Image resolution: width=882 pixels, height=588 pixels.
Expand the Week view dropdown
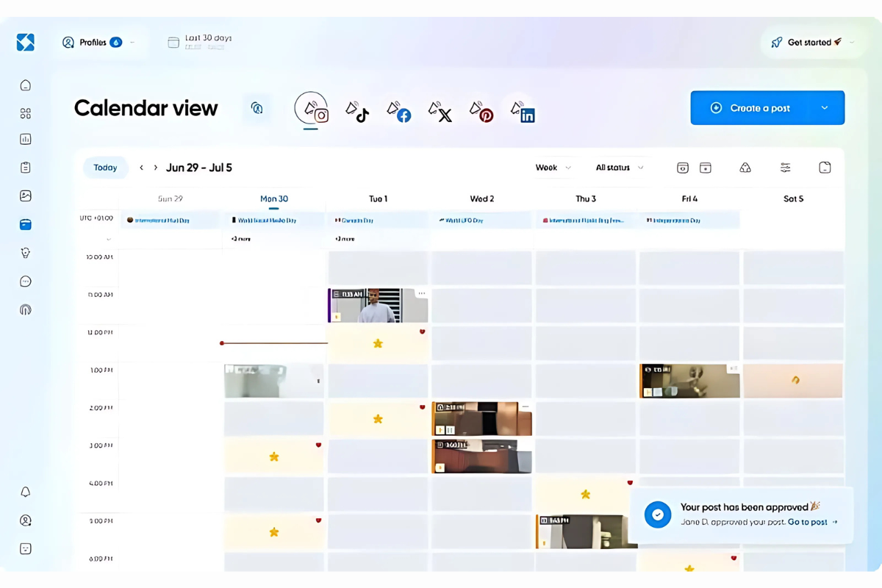553,168
